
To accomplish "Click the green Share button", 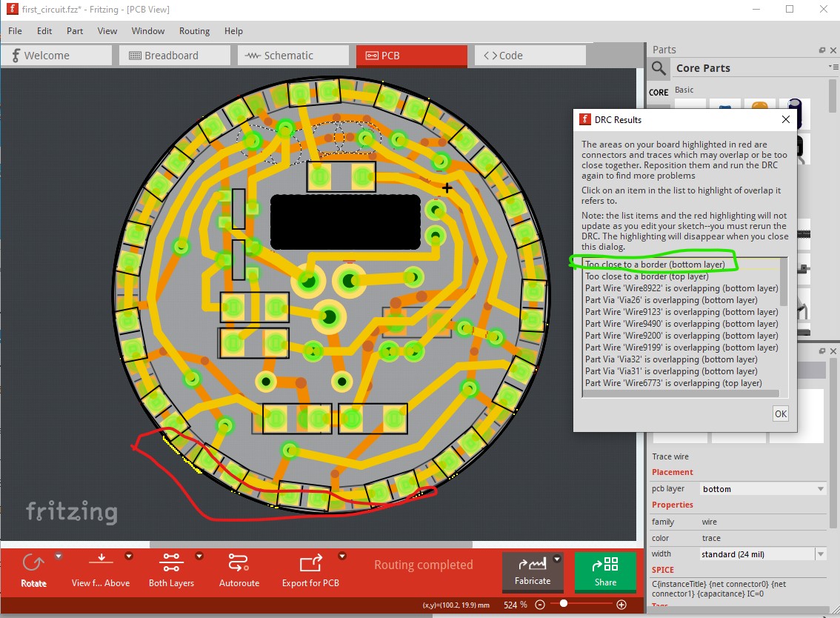I will click(x=605, y=571).
